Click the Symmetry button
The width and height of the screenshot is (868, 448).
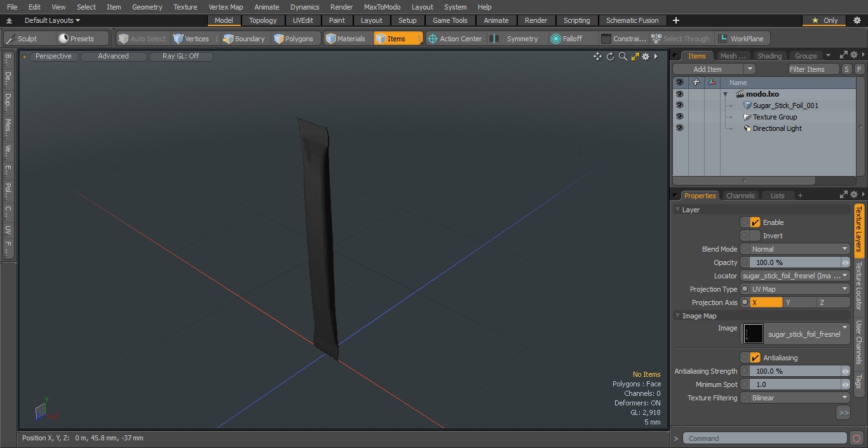point(516,39)
